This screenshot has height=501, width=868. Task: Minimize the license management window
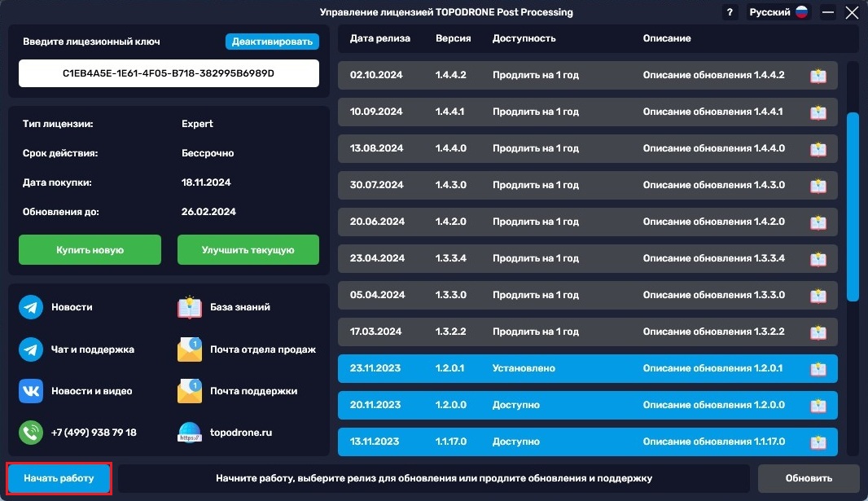point(827,12)
